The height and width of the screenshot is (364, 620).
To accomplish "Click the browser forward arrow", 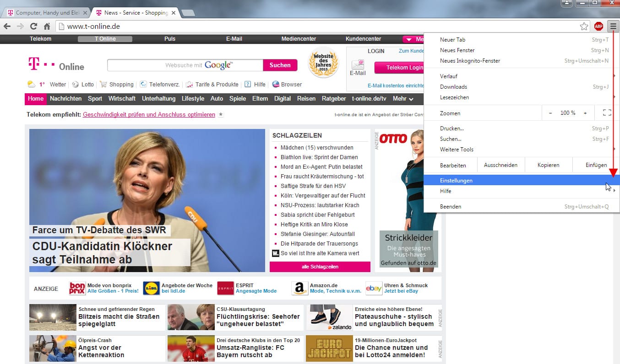I will coord(20,26).
